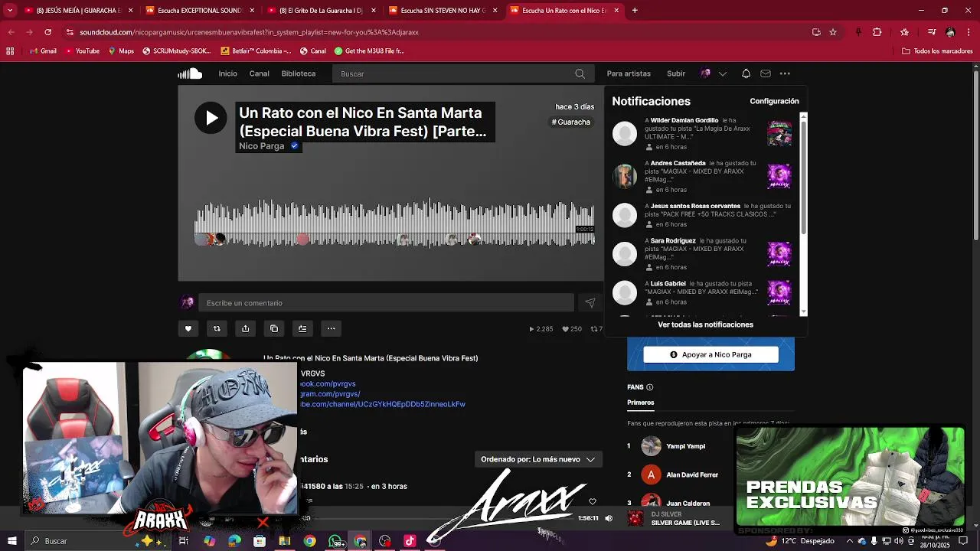This screenshot has height=551, width=980.
Task: Open Todos los marcadores folder
Action: click(x=937, y=51)
